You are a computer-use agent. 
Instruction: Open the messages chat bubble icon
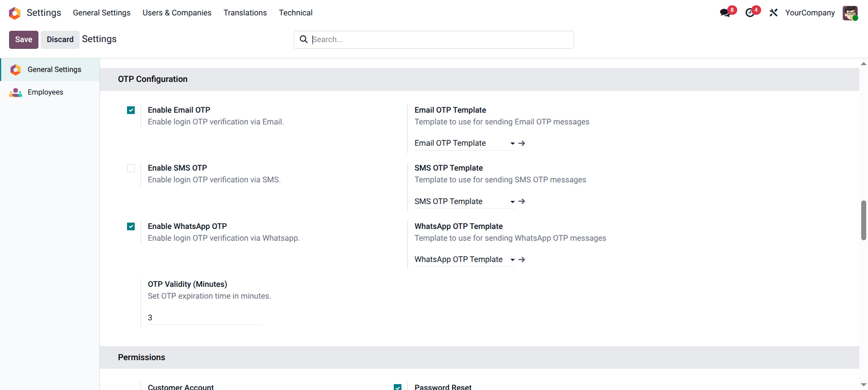(x=725, y=13)
